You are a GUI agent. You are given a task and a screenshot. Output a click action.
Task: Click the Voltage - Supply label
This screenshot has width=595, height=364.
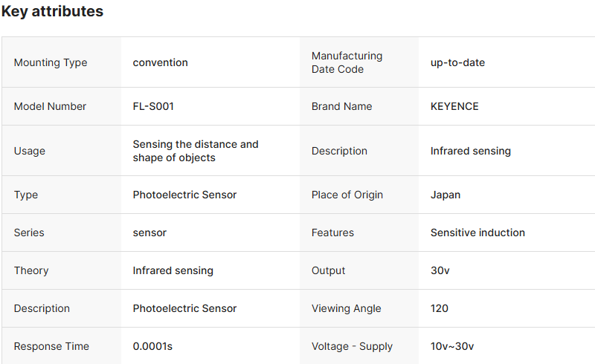pyautogui.click(x=352, y=346)
